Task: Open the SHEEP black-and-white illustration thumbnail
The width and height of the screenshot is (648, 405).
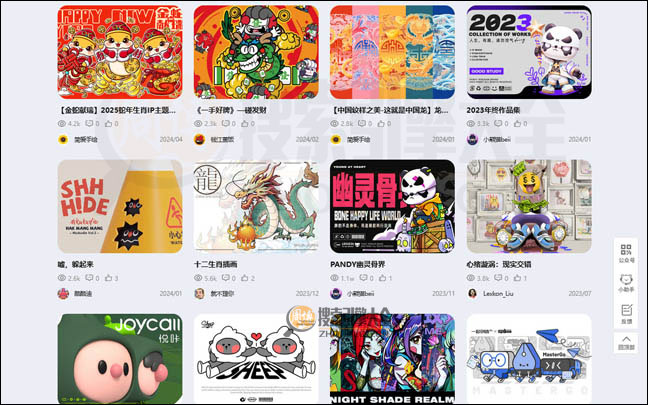Action: coord(256,359)
